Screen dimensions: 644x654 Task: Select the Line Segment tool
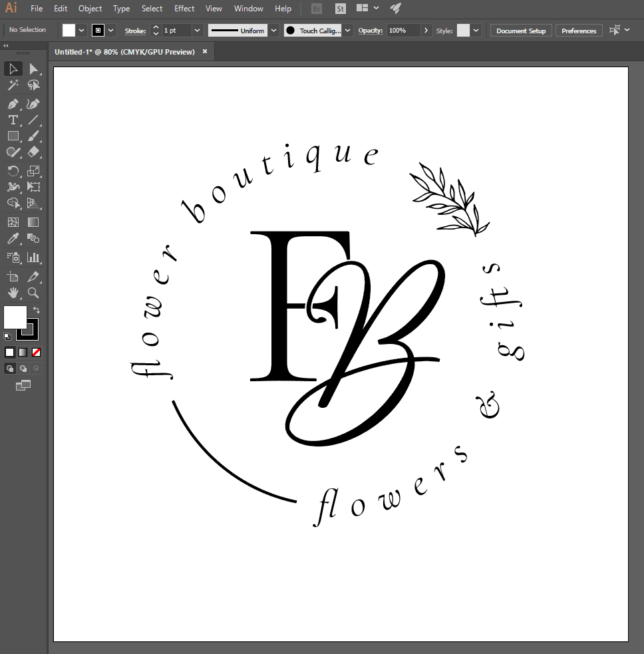pos(33,120)
